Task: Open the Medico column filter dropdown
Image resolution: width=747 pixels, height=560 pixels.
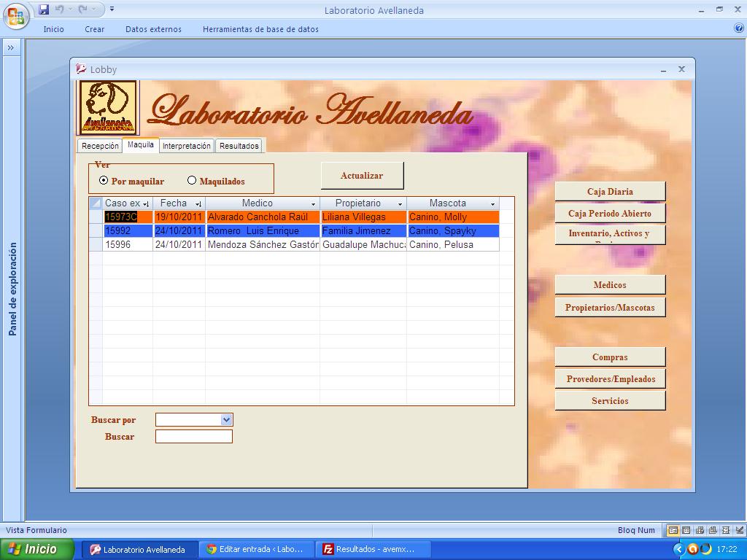Action: coord(314,204)
